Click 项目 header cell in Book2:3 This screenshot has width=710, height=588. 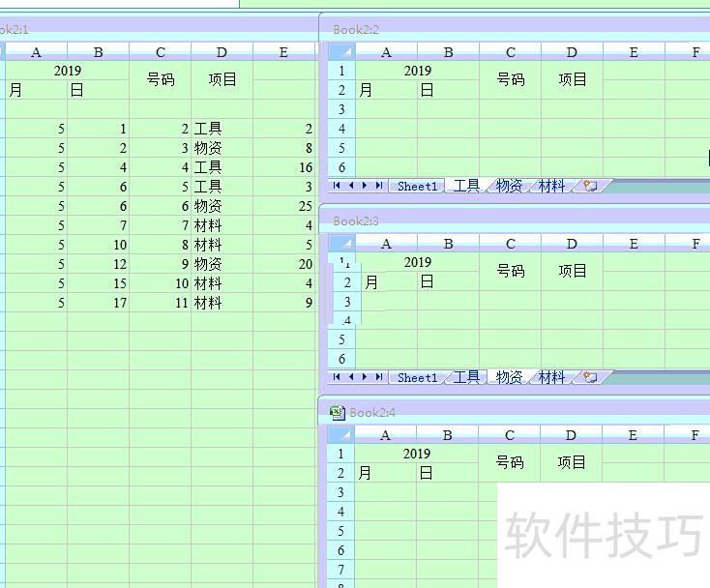click(x=573, y=272)
